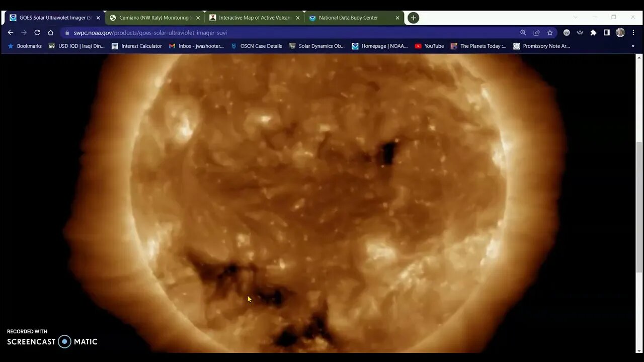Show more bookmarks with the double chevron
This screenshot has height=362, width=644.
coord(633,46)
